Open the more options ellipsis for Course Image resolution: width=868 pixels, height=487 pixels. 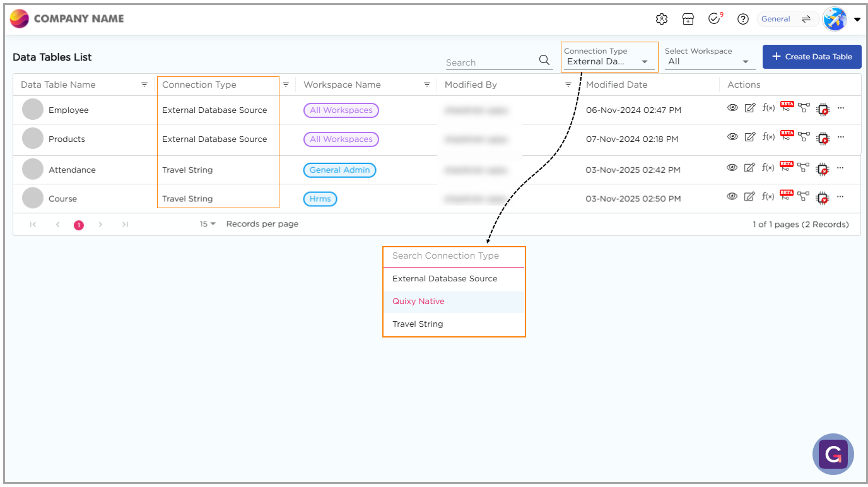point(841,197)
